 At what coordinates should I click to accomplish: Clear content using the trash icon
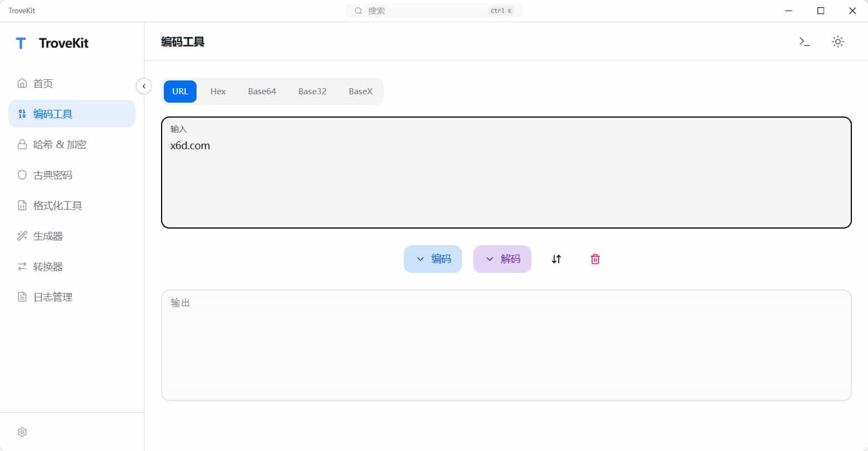[595, 259]
